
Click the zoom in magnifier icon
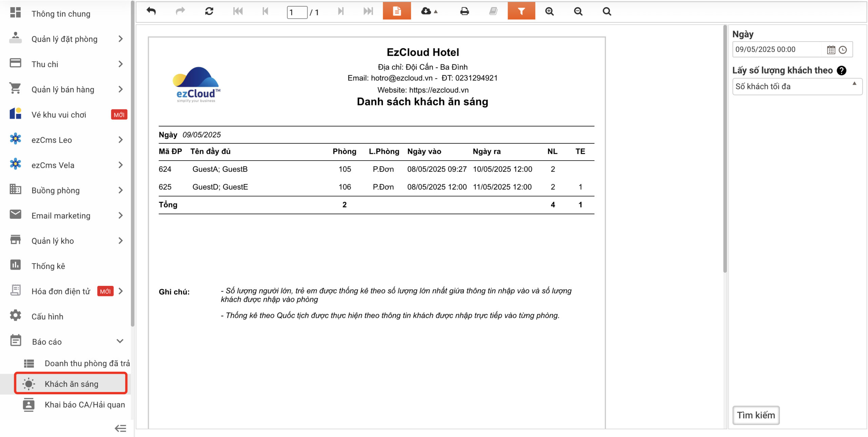549,12
